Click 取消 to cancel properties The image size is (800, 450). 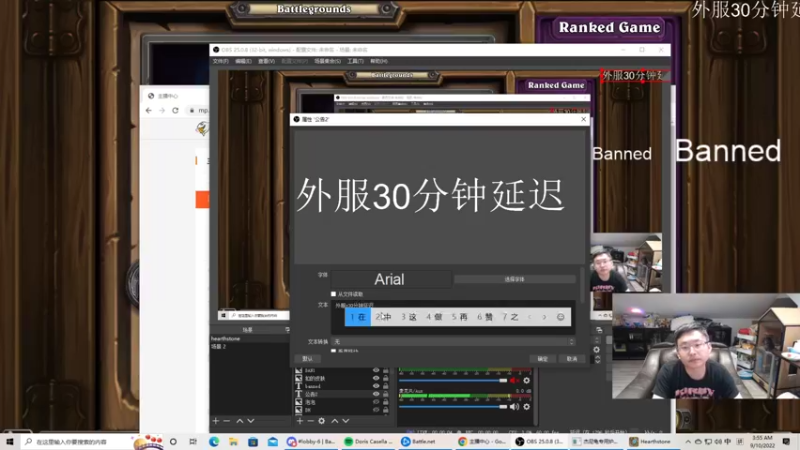[572, 359]
